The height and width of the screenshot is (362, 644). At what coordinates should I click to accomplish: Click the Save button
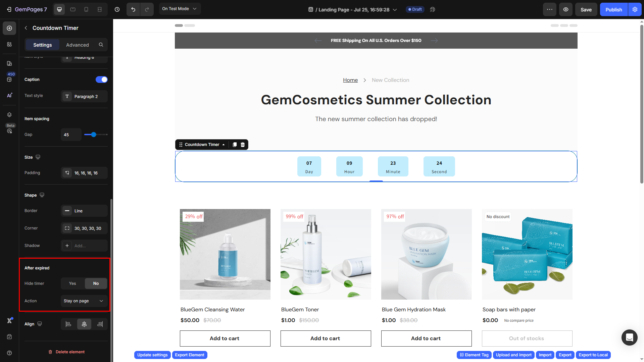point(586,9)
